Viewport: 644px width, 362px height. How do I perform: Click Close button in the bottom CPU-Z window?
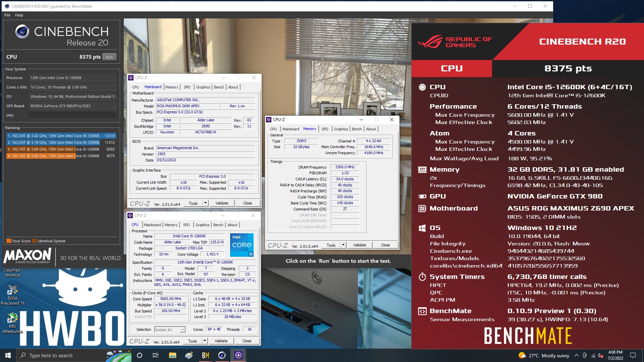point(247,341)
